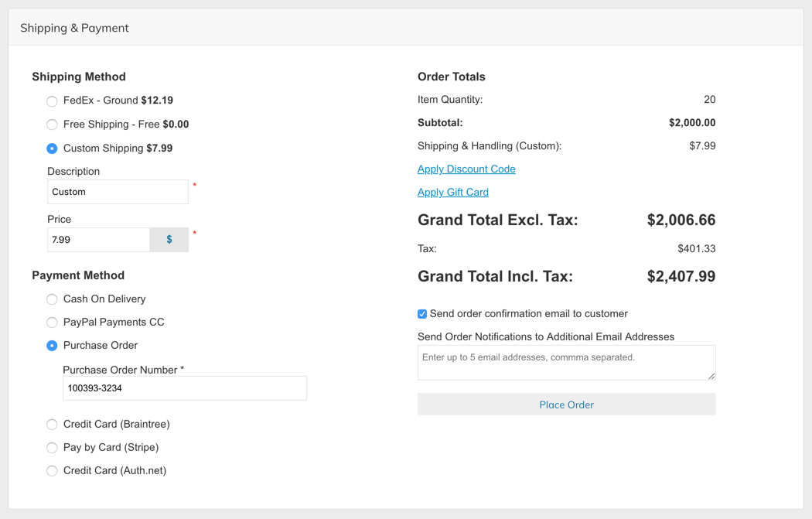The image size is (812, 519).
Task: Open Apply Discount Code link
Action: [x=466, y=169]
